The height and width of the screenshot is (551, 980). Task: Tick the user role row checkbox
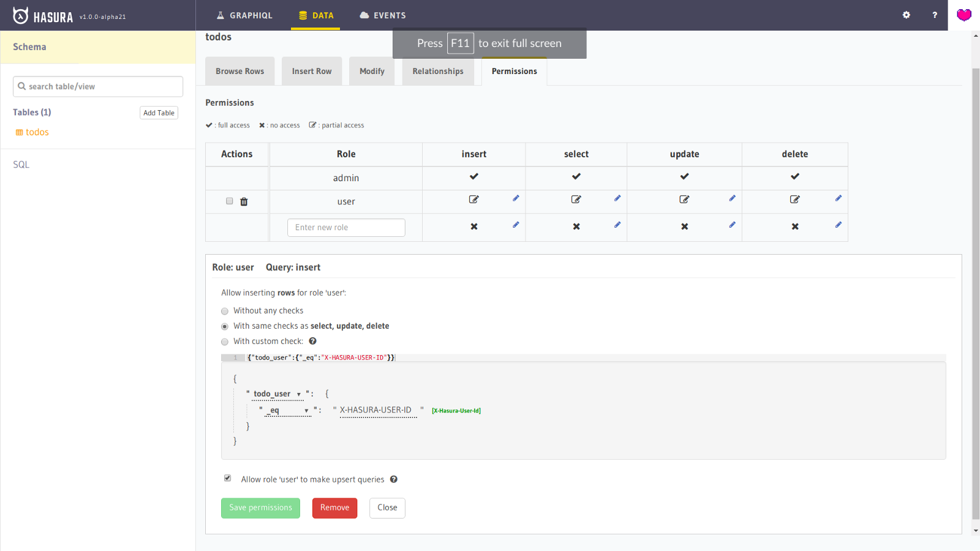point(230,201)
